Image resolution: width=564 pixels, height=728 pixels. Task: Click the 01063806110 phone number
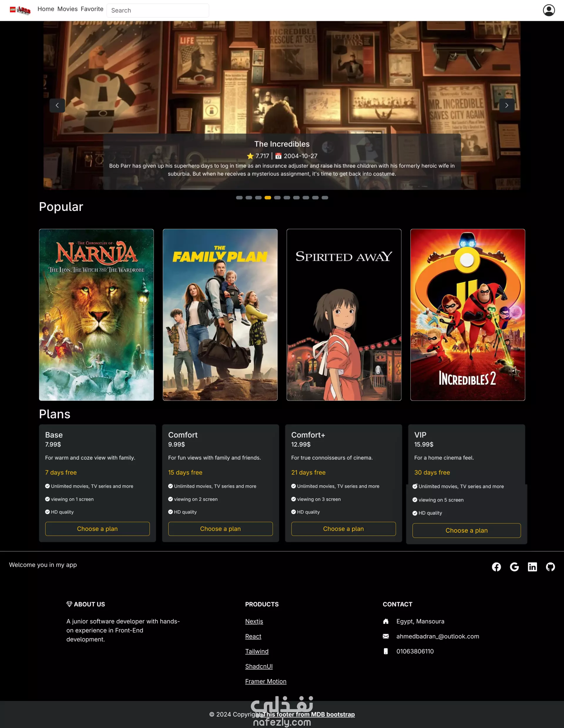(415, 651)
